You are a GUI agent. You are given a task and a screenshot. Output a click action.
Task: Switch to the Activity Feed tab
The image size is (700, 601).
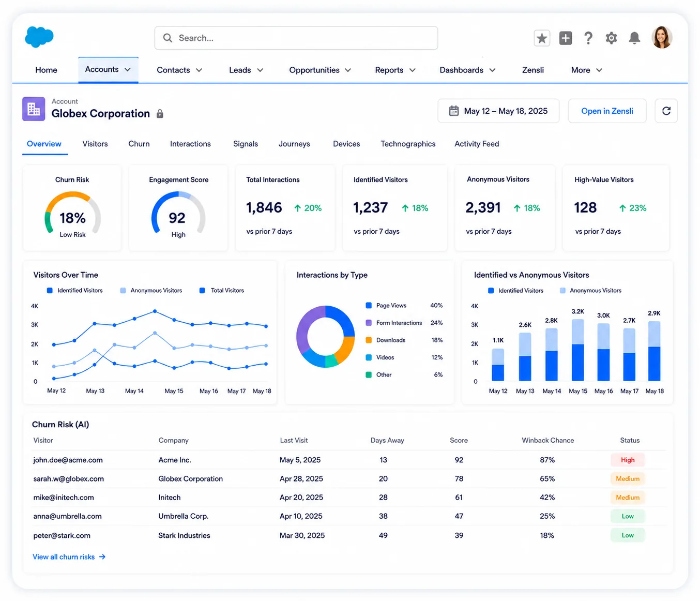477,144
